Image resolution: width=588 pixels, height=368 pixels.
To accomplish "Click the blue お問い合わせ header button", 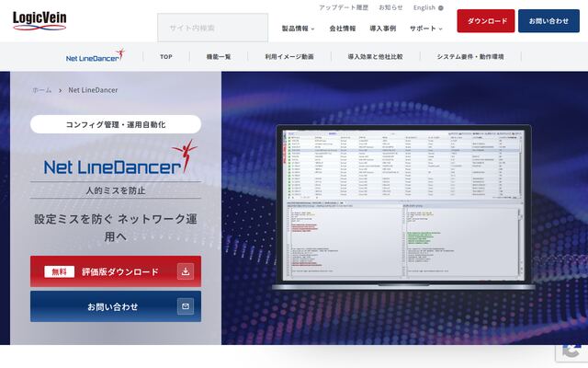I will click(548, 20).
